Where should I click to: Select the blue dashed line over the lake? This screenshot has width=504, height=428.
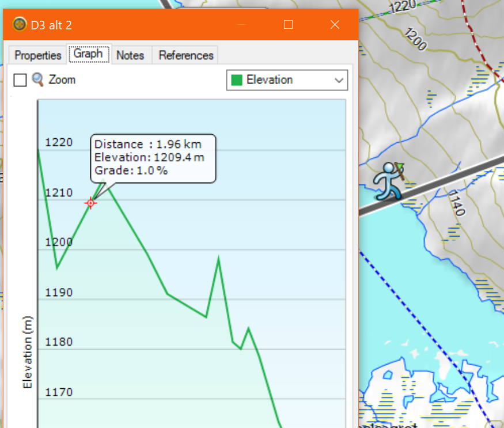(x=426, y=323)
